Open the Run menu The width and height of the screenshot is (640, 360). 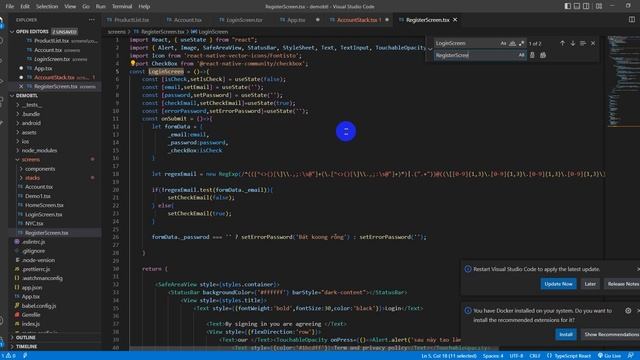point(100,7)
